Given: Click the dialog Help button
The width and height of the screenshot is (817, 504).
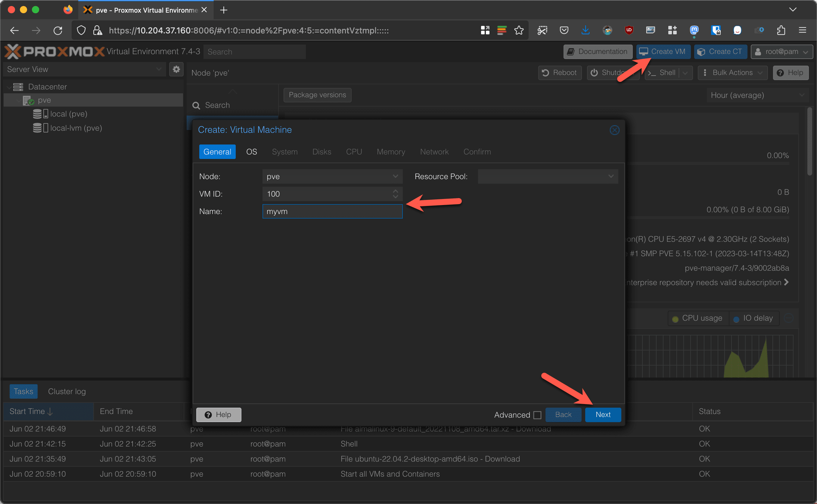Looking at the screenshot, I should coord(219,415).
